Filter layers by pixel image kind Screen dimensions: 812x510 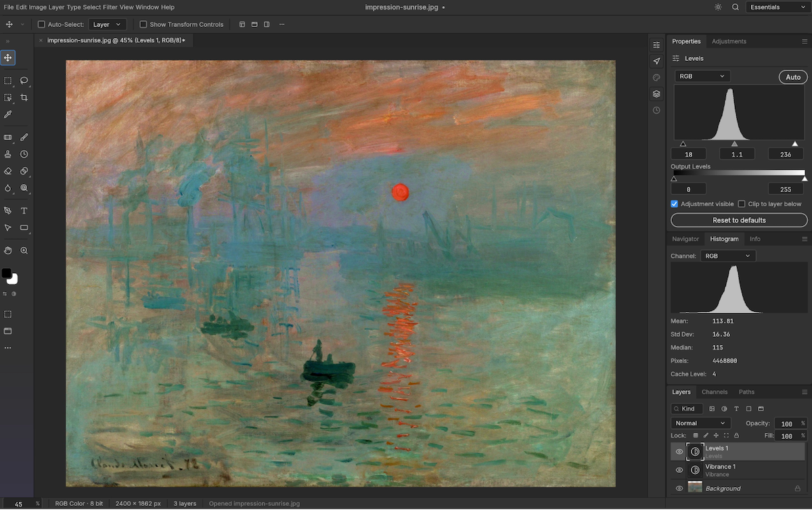coord(712,409)
